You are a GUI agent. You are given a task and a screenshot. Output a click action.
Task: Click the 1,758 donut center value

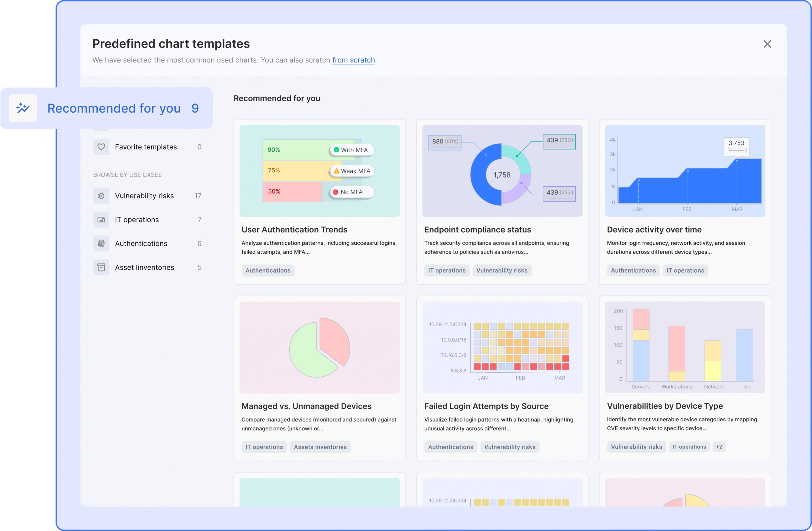502,175
